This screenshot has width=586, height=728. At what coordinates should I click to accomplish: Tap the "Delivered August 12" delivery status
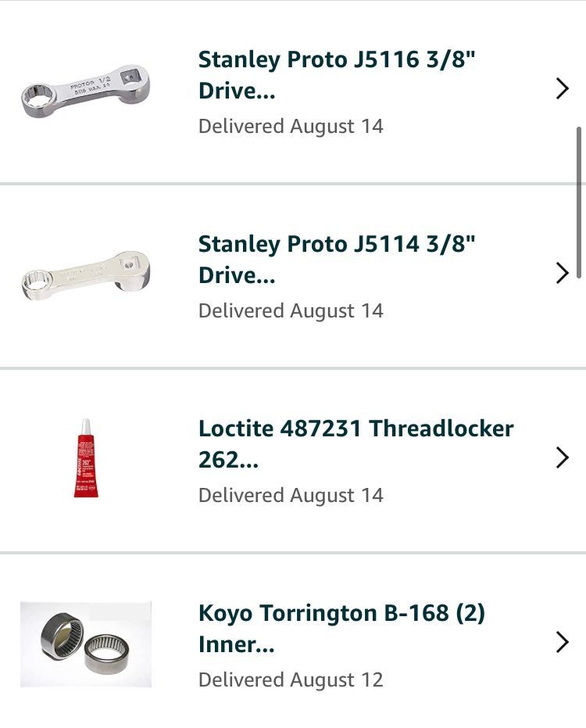point(291,680)
